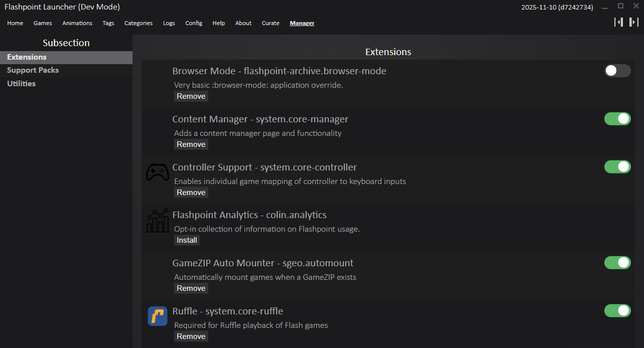Click the Ruffle extension logo icon
The image size is (644, 348).
pos(157,316)
